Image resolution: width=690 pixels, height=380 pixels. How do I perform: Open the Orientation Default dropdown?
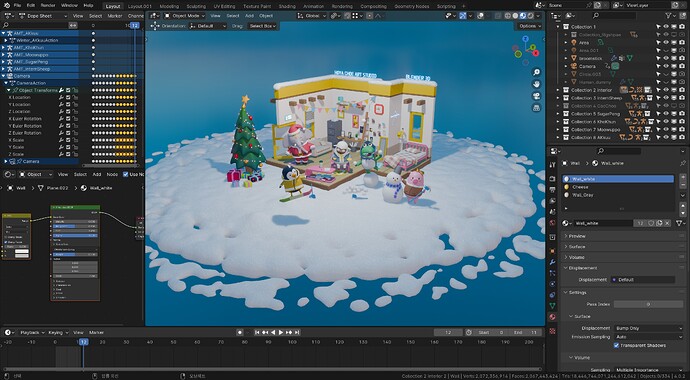click(208, 26)
